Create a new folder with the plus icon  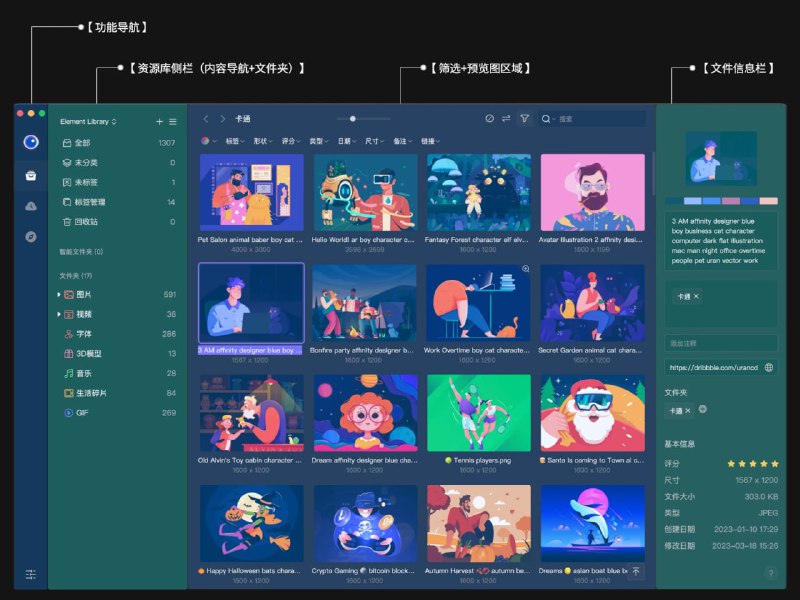tap(158, 121)
